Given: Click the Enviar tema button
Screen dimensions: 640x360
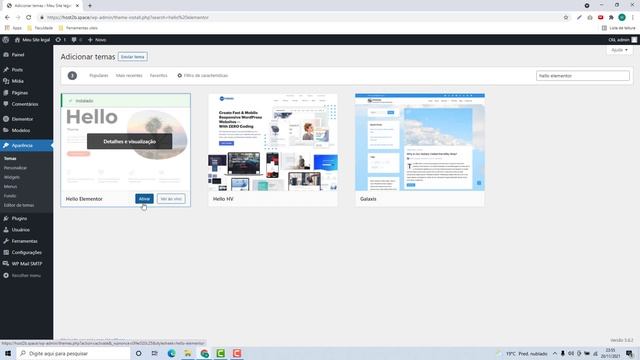Looking at the screenshot, I should click(133, 57).
